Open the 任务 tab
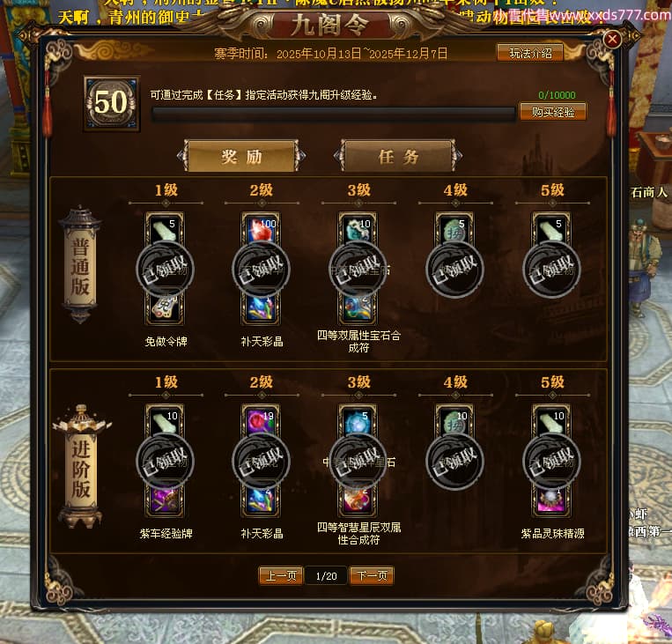The width and height of the screenshot is (672, 644). click(398, 157)
